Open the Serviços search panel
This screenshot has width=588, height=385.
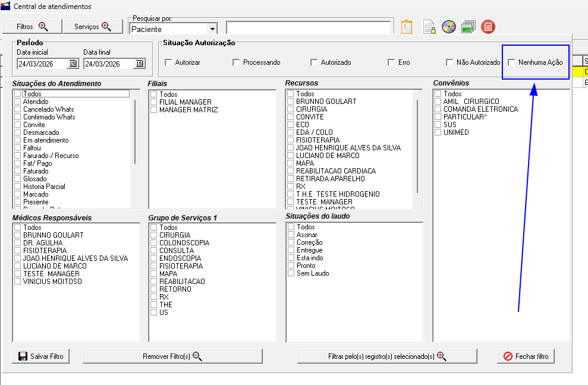point(93,27)
